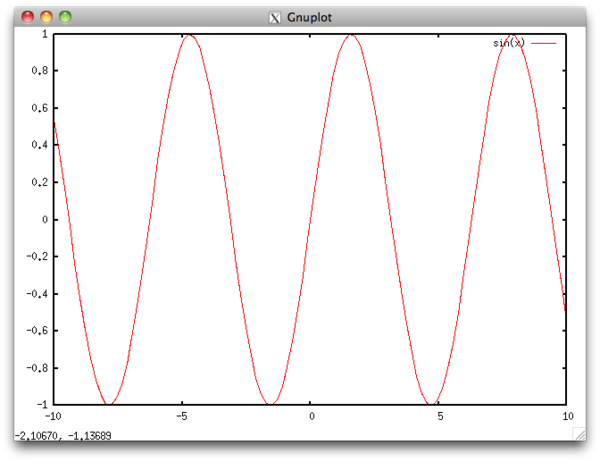Click the red legend line sample
This screenshot has width=600, height=462.
[x=543, y=43]
